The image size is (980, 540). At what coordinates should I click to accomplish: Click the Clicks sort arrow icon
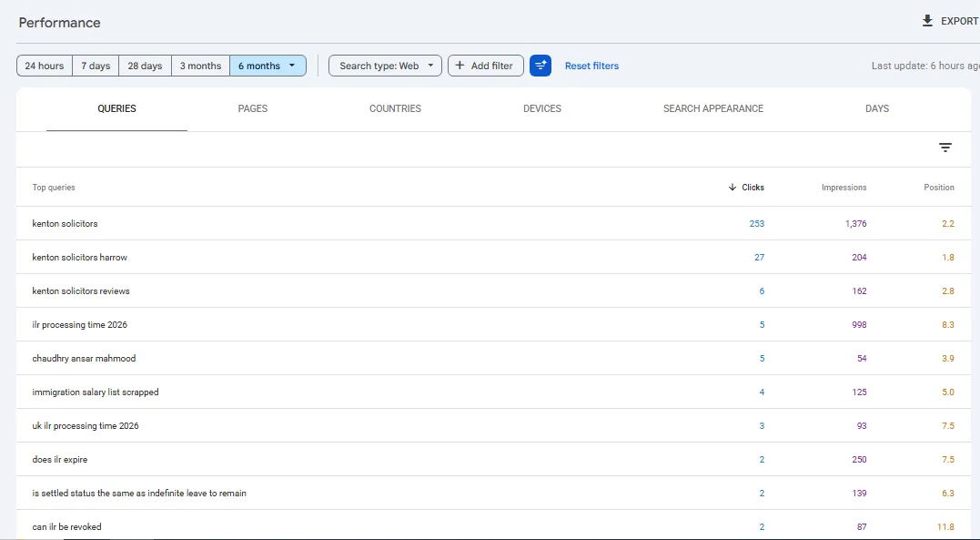pos(732,187)
